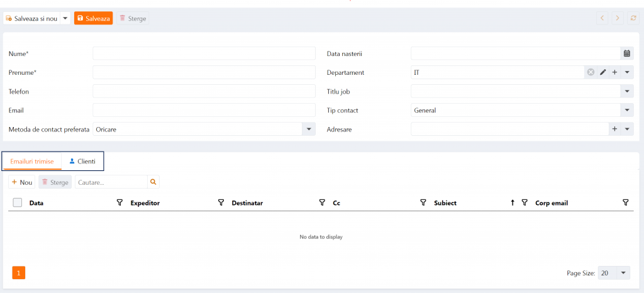Click the Nou button in grid
Screen dimensions: 644x293
(22, 182)
